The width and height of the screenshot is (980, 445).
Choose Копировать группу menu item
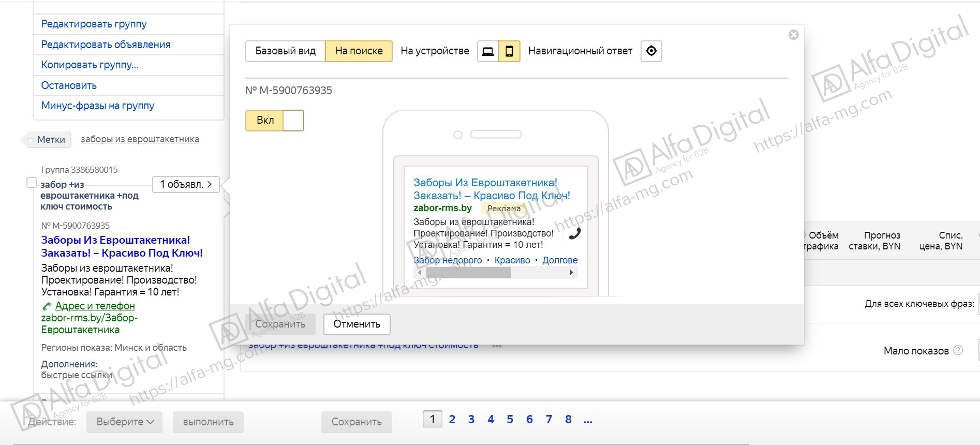coord(90,65)
